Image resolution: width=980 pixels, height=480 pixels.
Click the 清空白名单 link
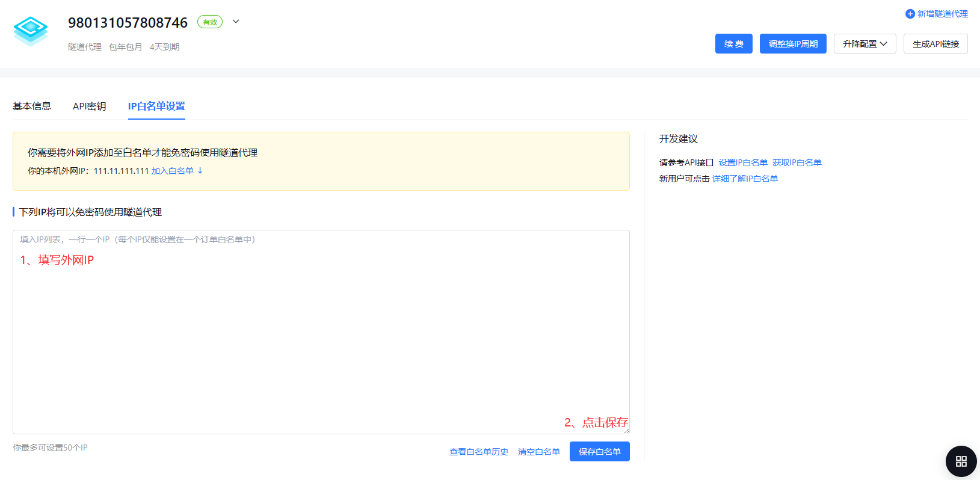tap(538, 452)
